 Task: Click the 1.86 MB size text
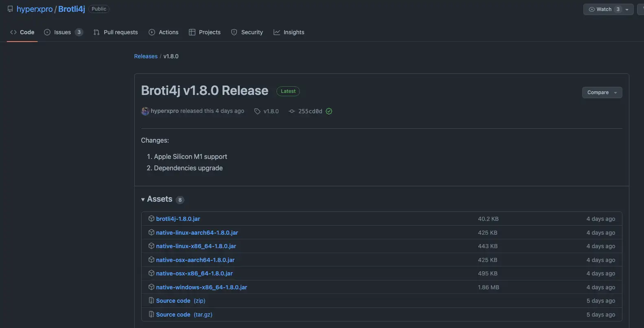(x=488, y=287)
